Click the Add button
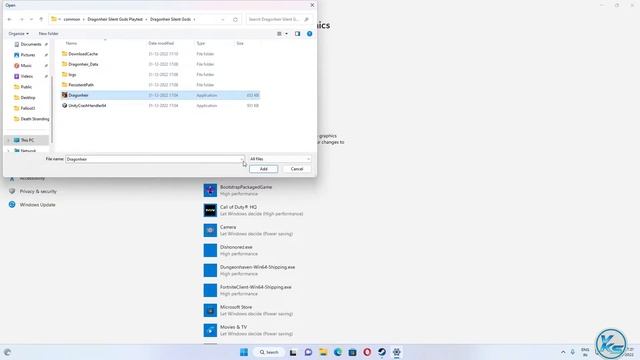The width and height of the screenshot is (640, 360). tap(264, 169)
